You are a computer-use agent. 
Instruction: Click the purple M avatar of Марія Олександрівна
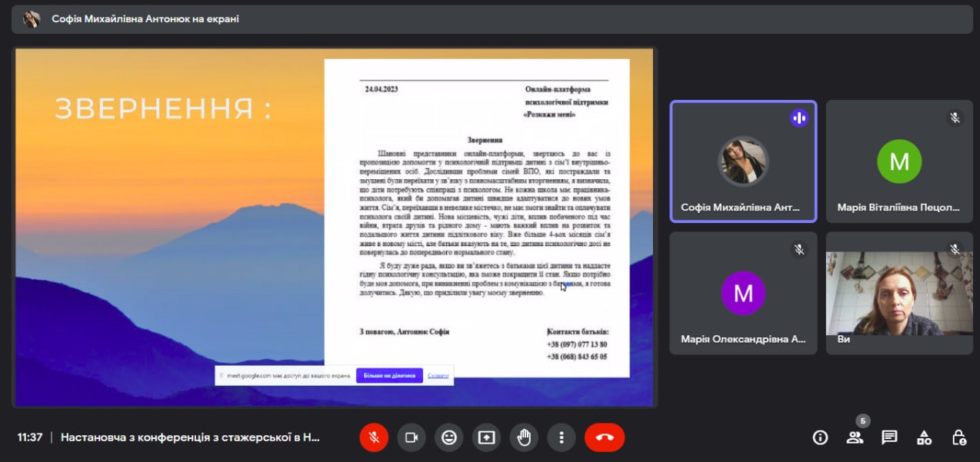coord(743,293)
